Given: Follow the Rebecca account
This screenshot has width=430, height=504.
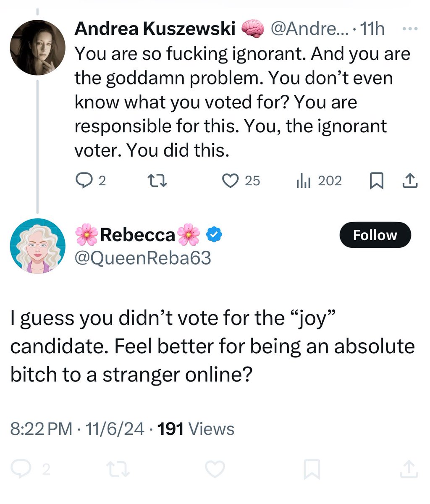Looking at the screenshot, I should pos(375,235).
